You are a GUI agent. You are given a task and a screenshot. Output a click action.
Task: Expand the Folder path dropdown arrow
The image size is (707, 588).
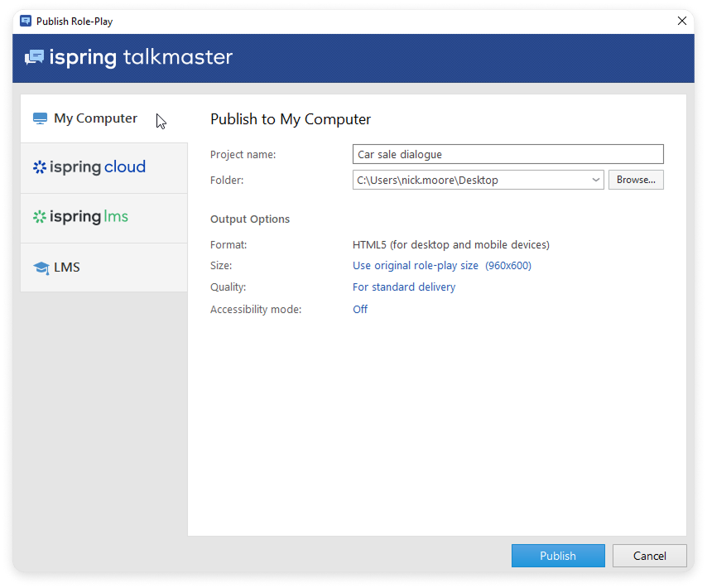point(596,180)
